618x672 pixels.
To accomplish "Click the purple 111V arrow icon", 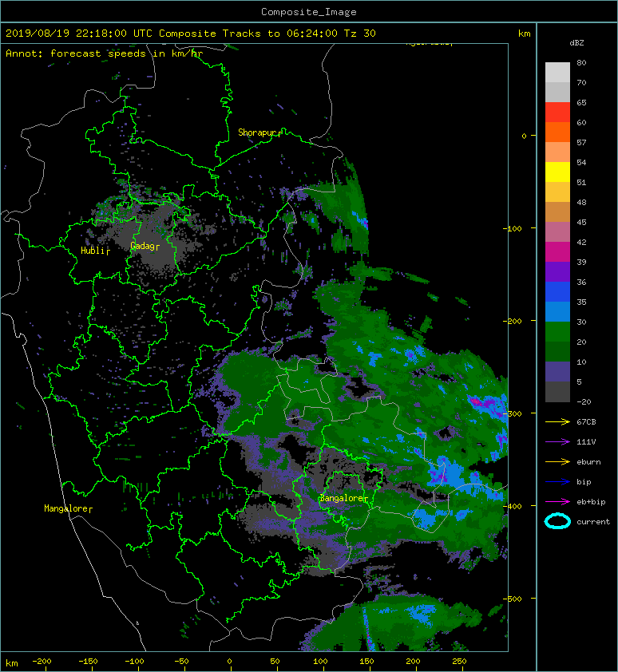I will 557,442.
